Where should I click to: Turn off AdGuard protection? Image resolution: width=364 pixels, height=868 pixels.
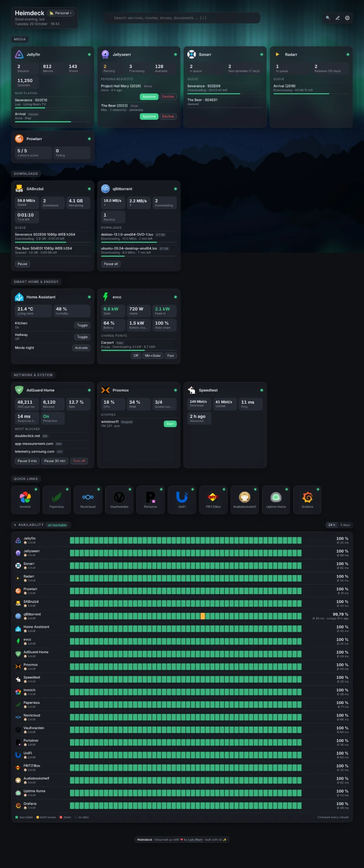79,461
